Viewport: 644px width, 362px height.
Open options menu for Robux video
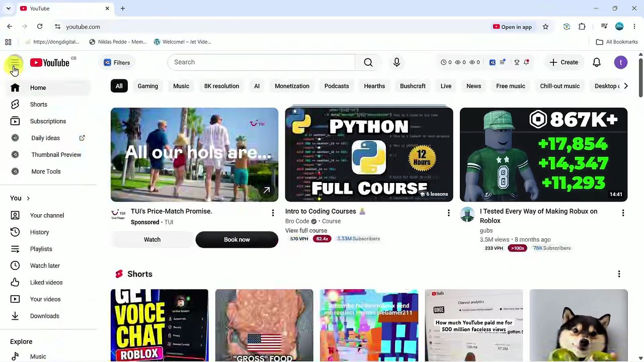click(623, 213)
